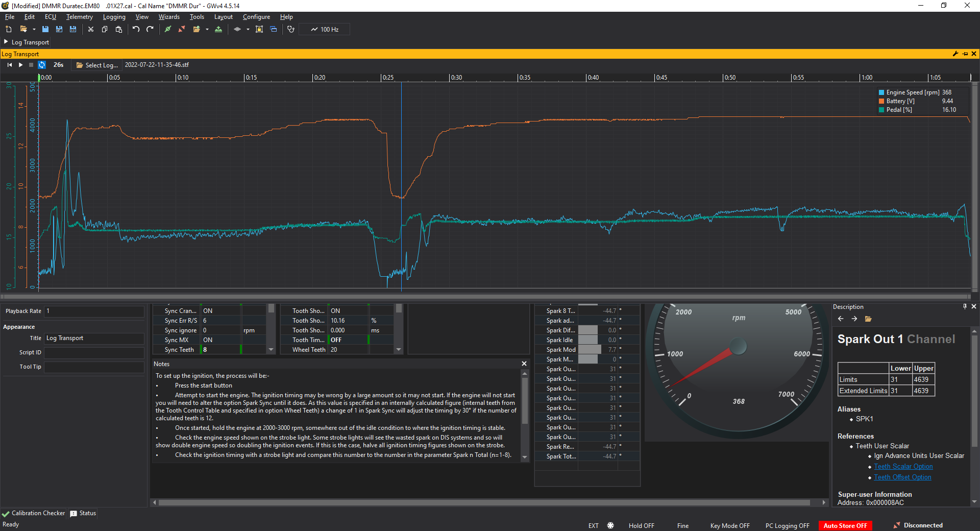980x531 pixels.
Task: Toggle loop playback button
Action: point(42,65)
